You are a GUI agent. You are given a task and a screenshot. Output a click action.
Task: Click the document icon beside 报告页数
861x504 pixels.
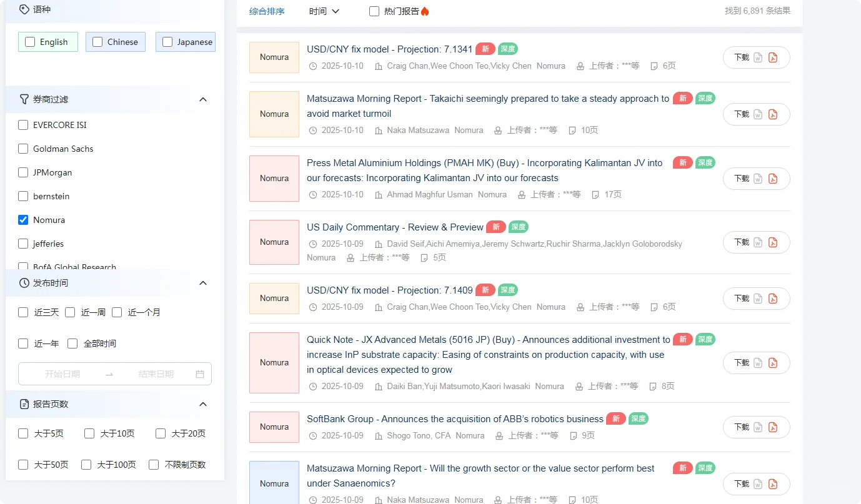click(x=24, y=404)
